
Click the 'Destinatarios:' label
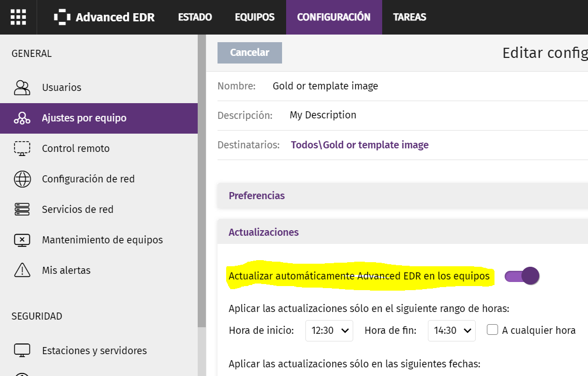click(x=249, y=145)
